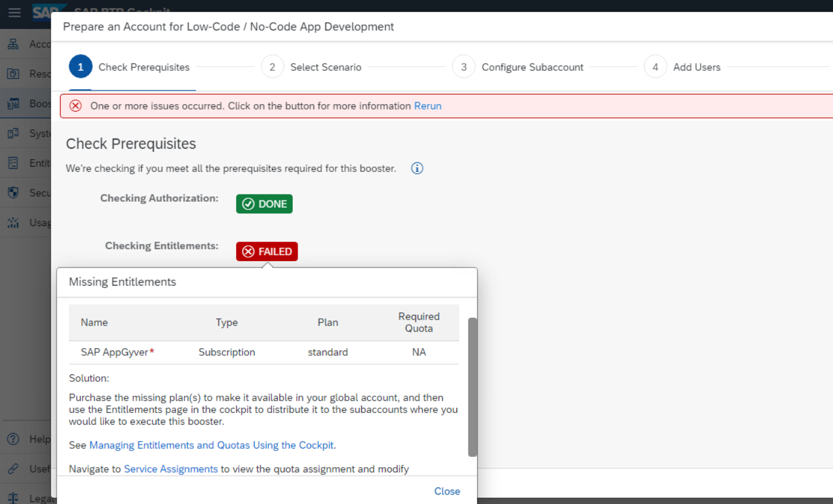Select step 1 Check Prerequisites

(129, 67)
